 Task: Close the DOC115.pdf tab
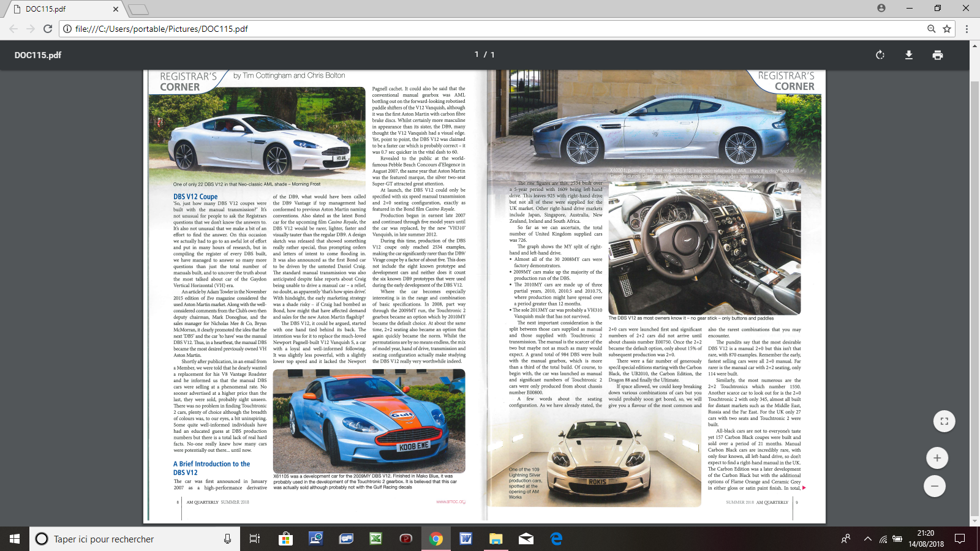click(x=116, y=9)
